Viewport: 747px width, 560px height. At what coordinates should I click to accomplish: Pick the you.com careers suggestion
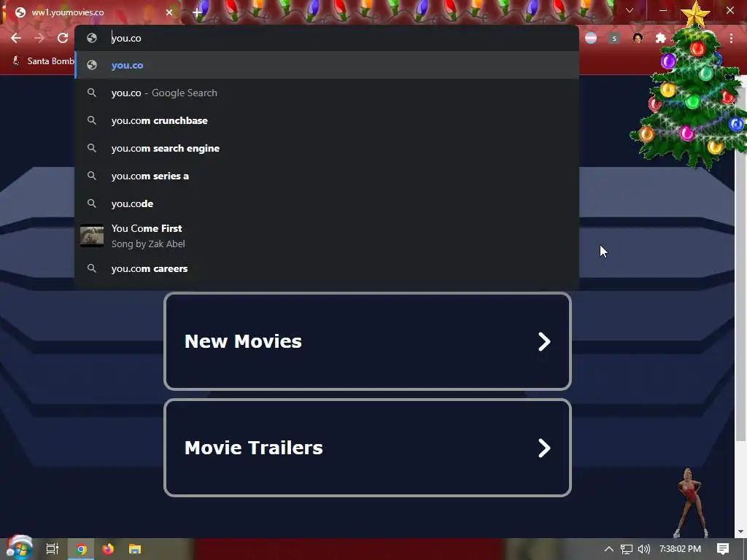(327, 268)
